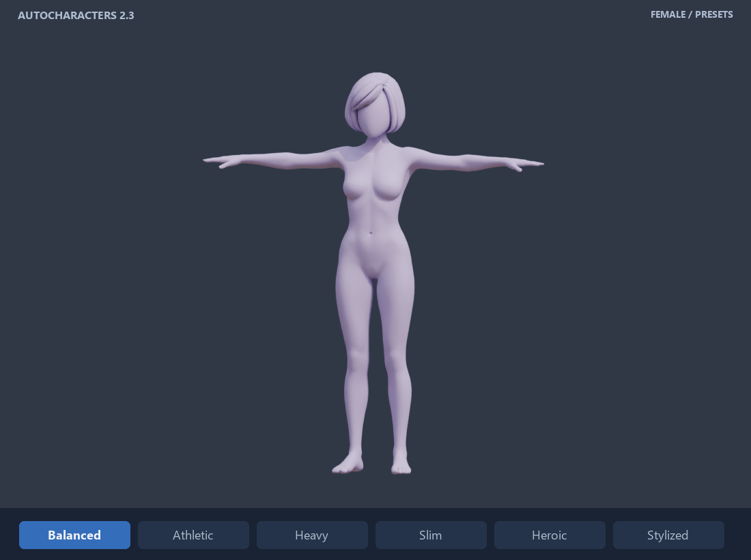Image resolution: width=751 pixels, height=560 pixels.
Task: Select the Stylized preset
Action: click(x=668, y=535)
